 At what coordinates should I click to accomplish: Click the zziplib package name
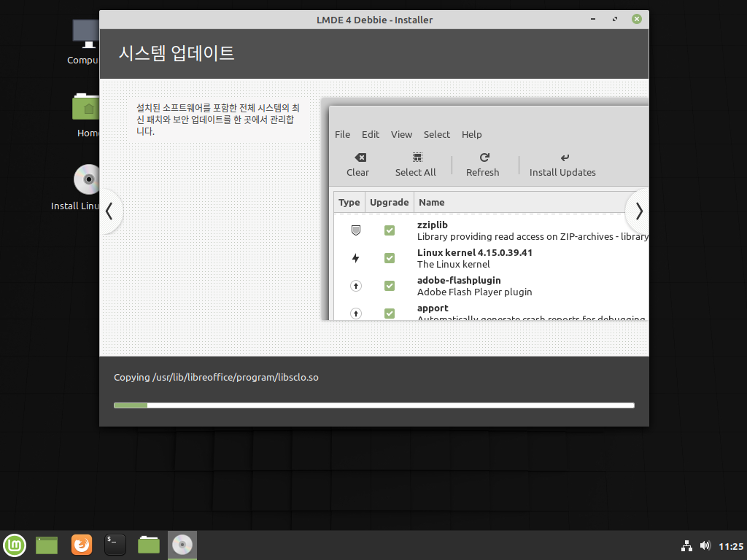tap(433, 225)
